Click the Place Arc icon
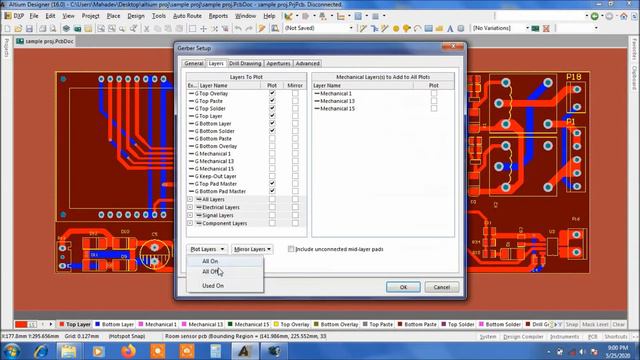The height and width of the screenshot is (360, 640). point(417,29)
